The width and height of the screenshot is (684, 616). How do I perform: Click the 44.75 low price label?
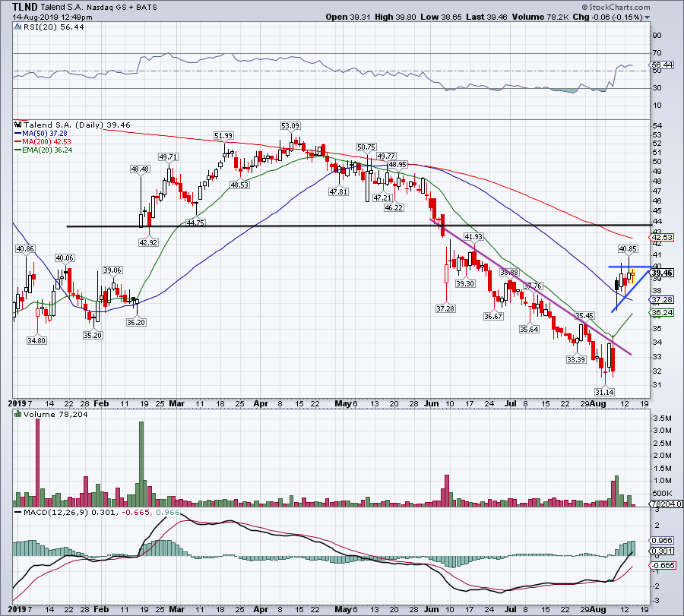pos(195,223)
